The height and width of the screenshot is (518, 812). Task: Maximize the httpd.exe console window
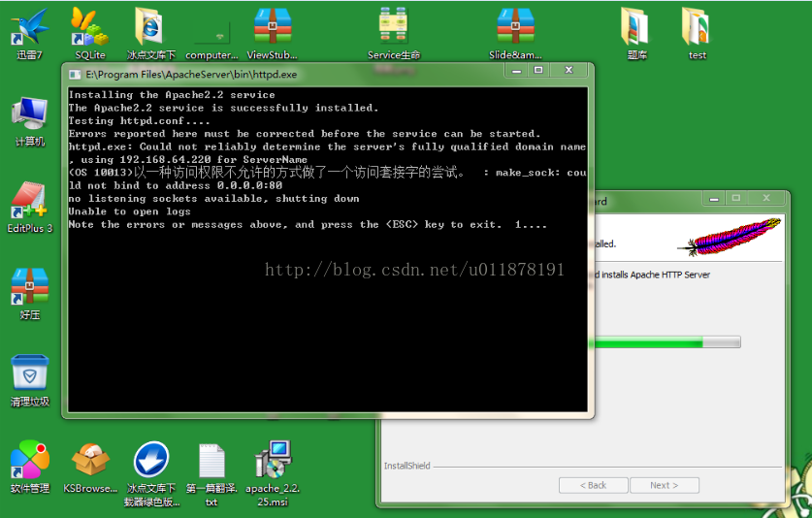pos(538,71)
